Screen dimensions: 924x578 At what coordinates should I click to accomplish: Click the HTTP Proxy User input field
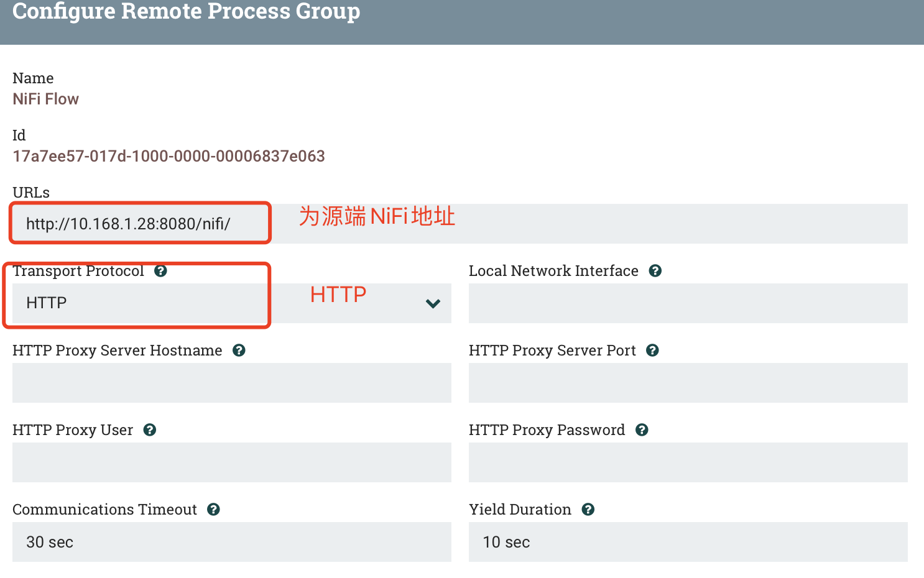click(x=232, y=462)
